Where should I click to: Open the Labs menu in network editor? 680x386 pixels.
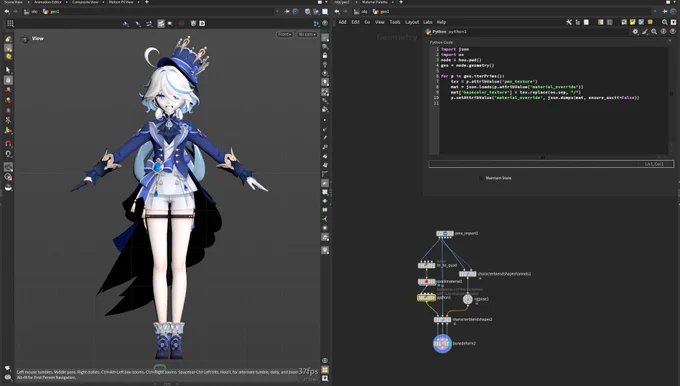click(428, 22)
